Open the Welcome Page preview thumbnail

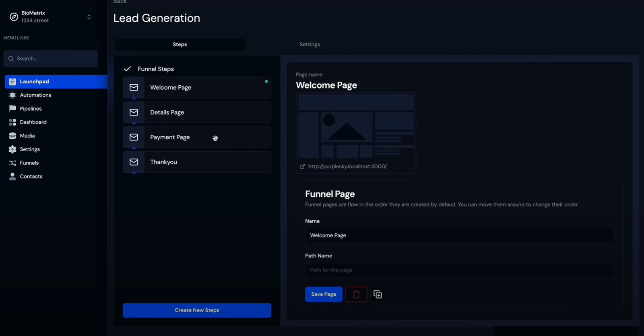click(356, 126)
